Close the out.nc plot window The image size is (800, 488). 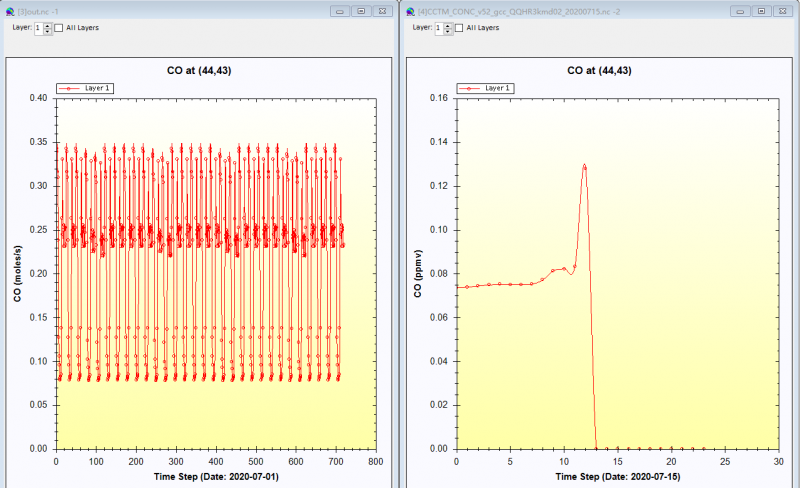point(382,11)
